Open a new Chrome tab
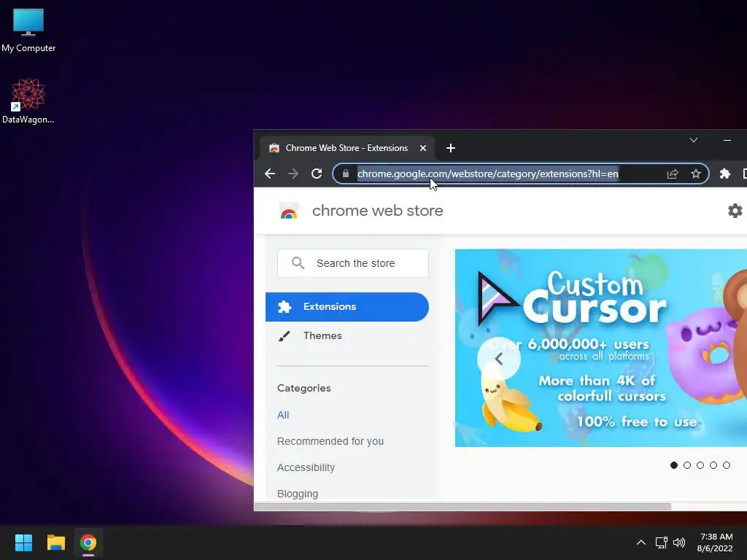This screenshot has width=747, height=560. (451, 148)
